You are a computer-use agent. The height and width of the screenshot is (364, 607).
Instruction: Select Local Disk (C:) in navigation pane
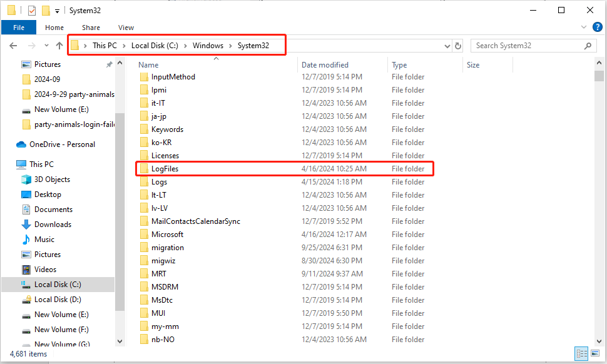click(x=58, y=285)
